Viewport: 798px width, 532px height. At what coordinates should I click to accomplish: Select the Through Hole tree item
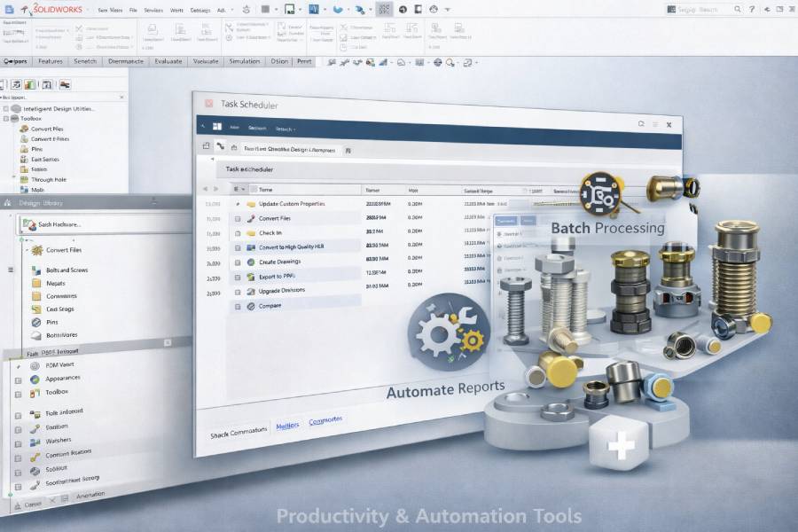click(x=43, y=179)
